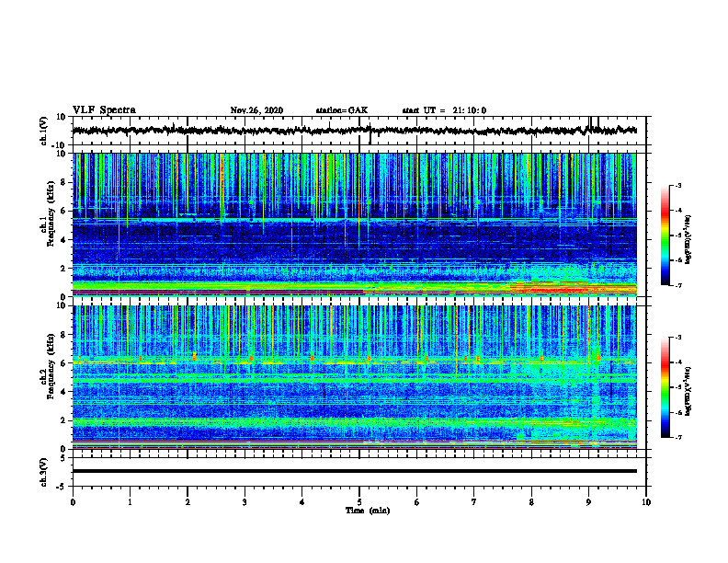Click time axis tick label "10" at bottom right

point(646,502)
